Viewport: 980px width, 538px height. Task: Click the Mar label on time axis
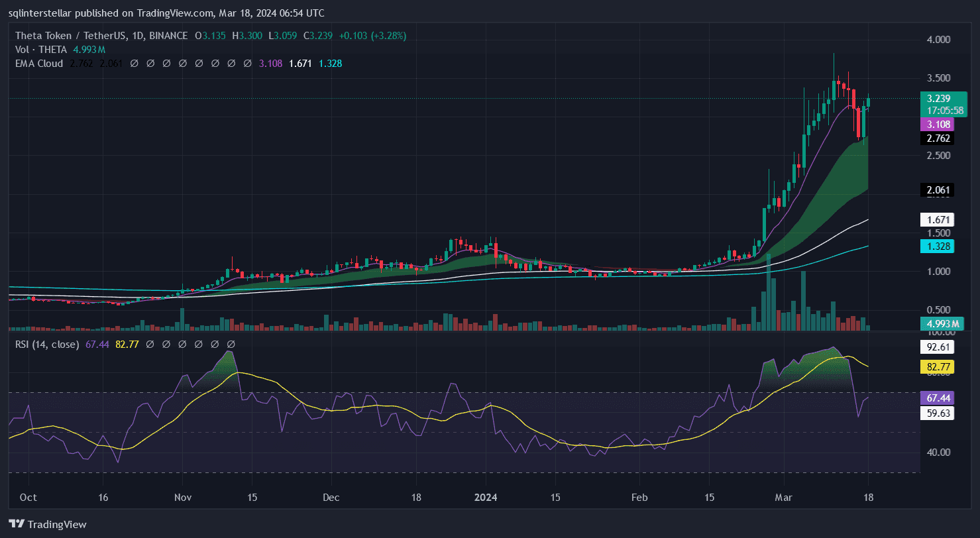tap(783, 498)
